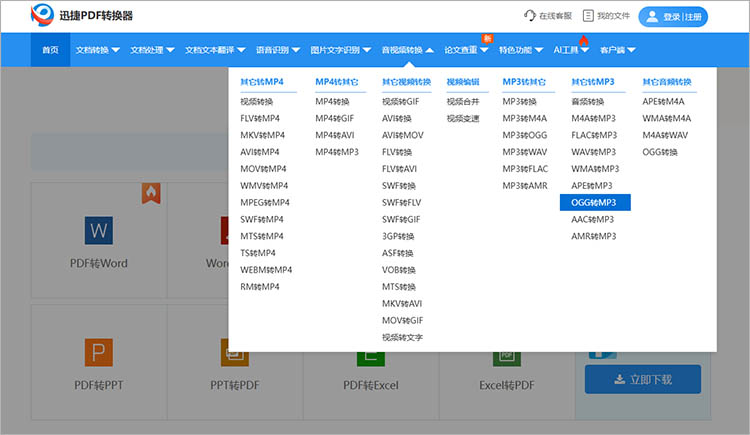The image size is (750, 435).
Task: Select MP4转AVI entry
Action: pyautogui.click(x=335, y=135)
